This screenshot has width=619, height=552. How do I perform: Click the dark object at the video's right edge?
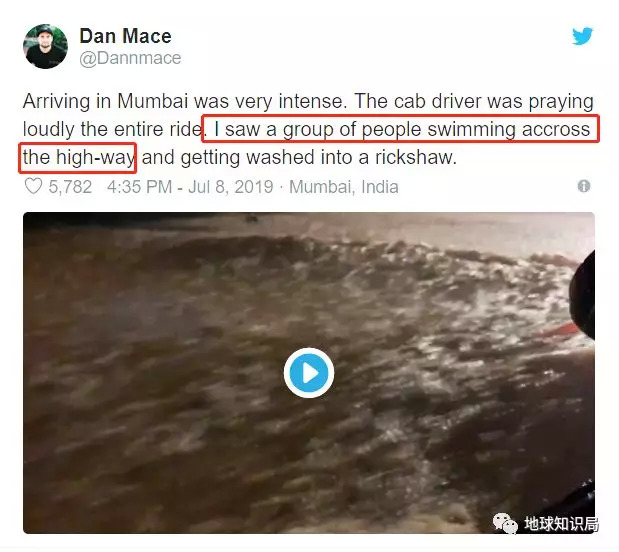[583, 294]
